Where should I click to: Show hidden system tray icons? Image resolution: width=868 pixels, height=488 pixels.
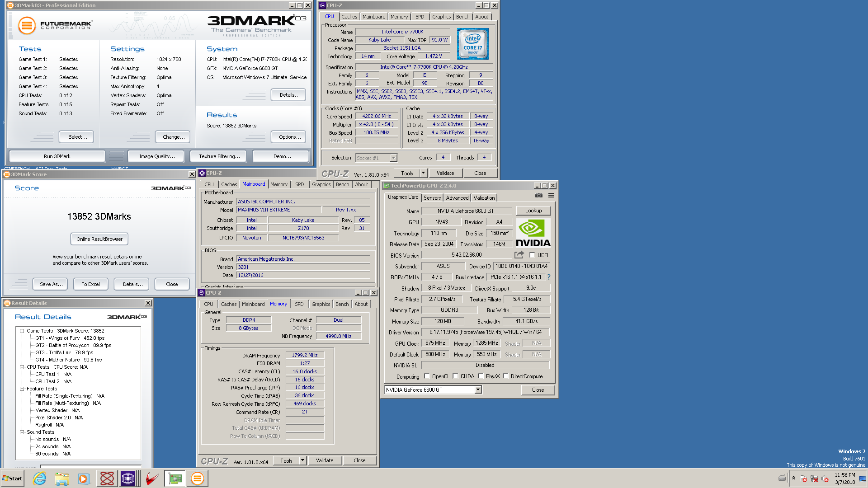(x=793, y=478)
